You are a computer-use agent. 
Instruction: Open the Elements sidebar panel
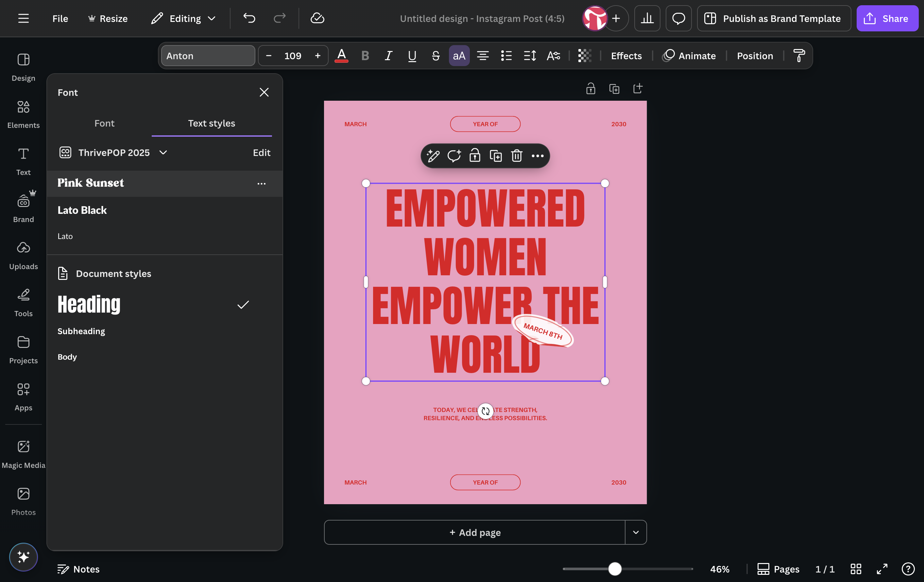(x=24, y=114)
